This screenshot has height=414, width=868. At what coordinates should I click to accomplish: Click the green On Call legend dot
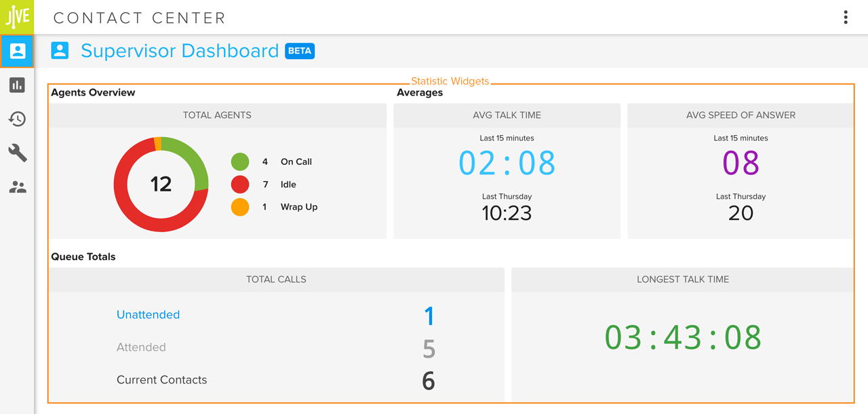pyautogui.click(x=240, y=162)
